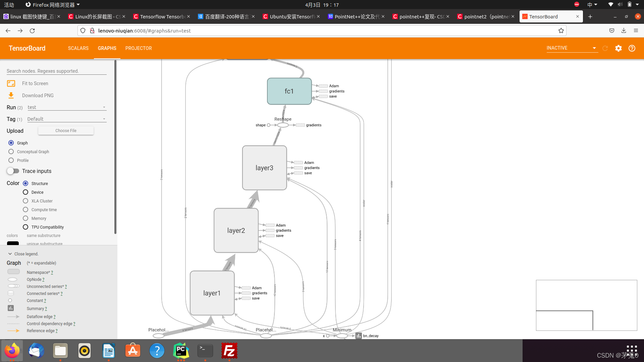Image resolution: width=644 pixels, height=362 pixels.
Task: Expand the Tag dropdown set to Default
Action: coord(66,119)
